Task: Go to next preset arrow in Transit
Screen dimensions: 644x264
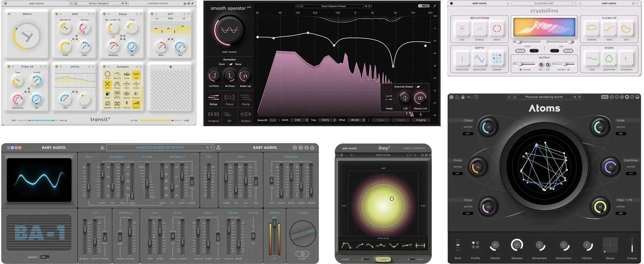Action: click(127, 4)
